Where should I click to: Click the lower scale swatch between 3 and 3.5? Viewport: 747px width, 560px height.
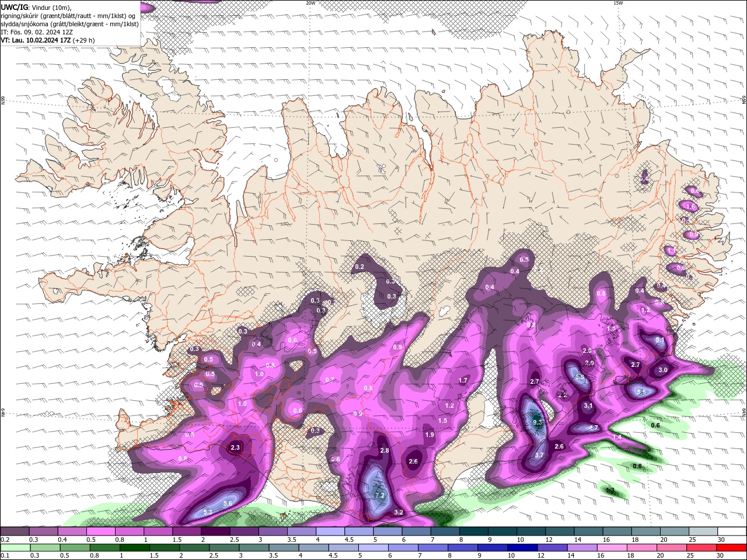tap(254, 548)
